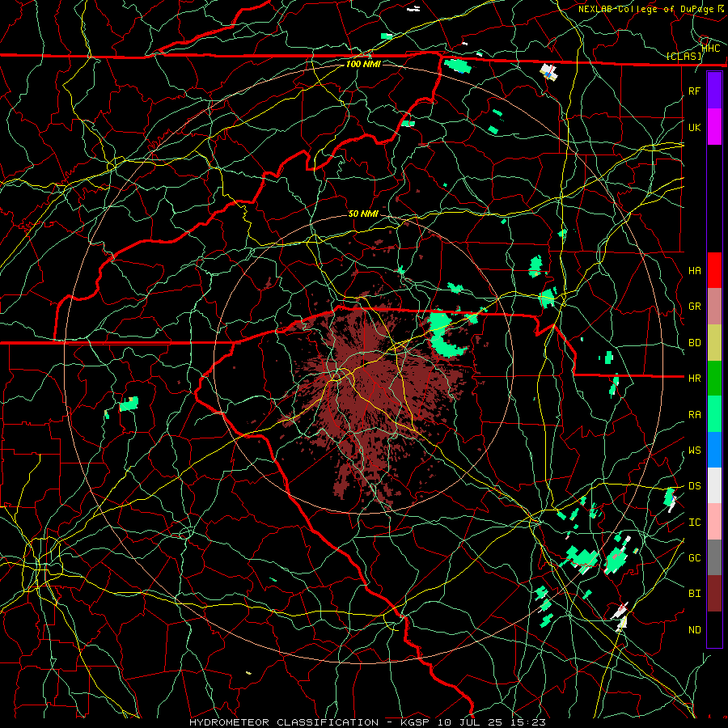Viewport: 728px width, 728px height.
Task: Click the "GR" legend label
Action: (x=694, y=307)
